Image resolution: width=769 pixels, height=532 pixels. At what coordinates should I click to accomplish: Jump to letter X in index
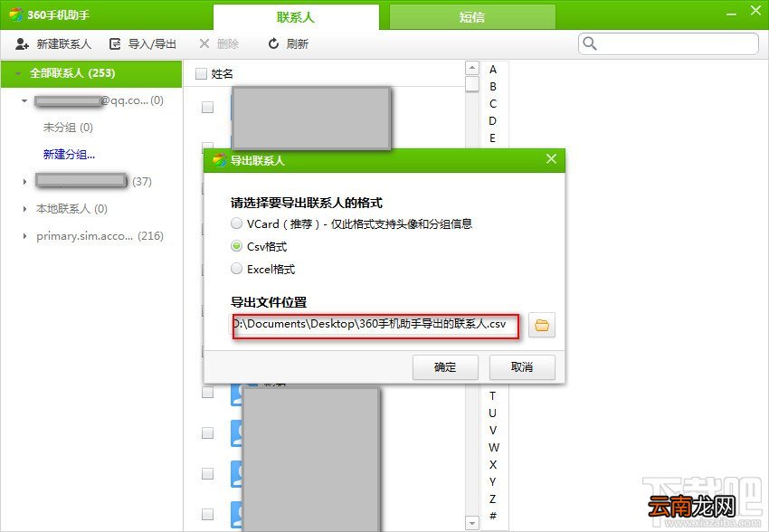[493, 465]
